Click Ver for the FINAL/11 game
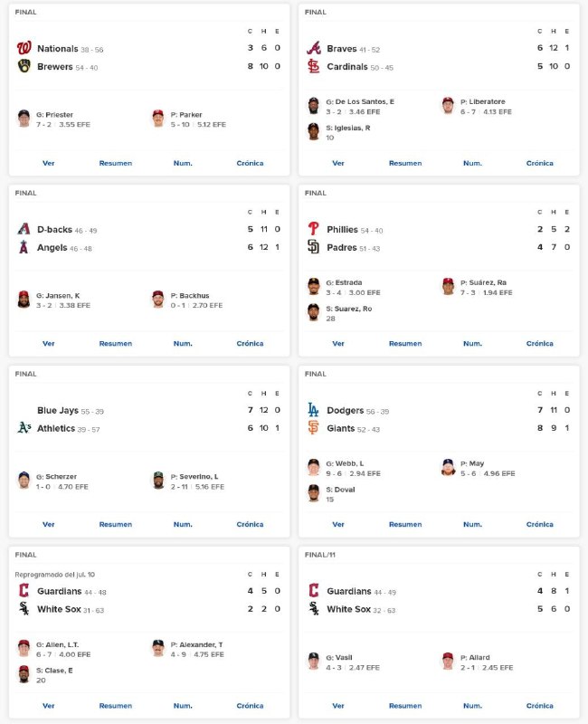Screen dimensions: 588x724 (x=338, y=706)
